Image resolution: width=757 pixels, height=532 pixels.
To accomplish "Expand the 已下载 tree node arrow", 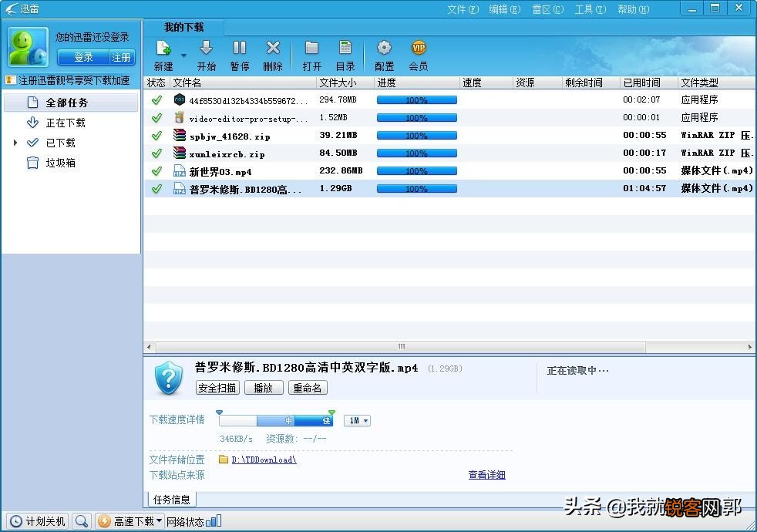I will [x=15, y=143].
